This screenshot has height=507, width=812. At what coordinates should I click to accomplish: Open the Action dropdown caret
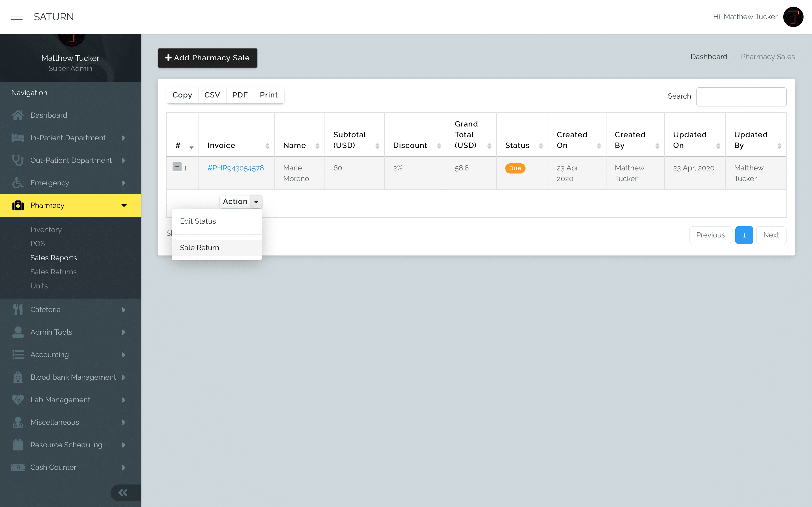[x=256, y=201]
